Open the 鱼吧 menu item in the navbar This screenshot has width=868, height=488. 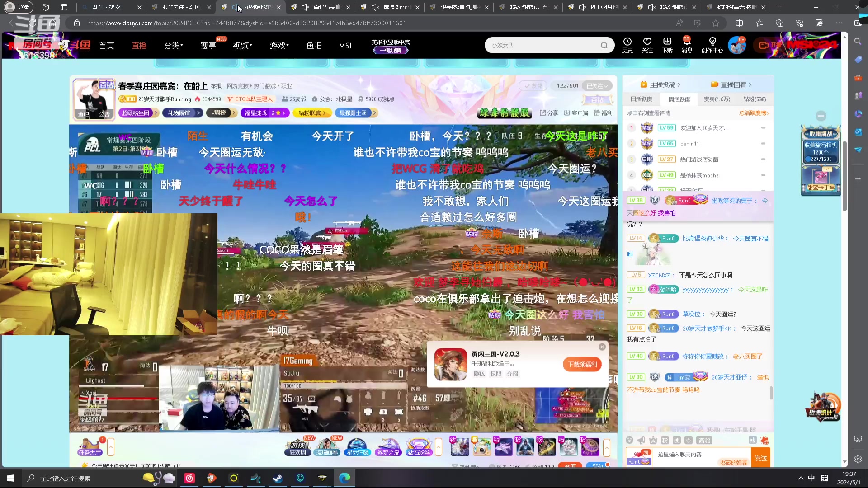[314, 45]
